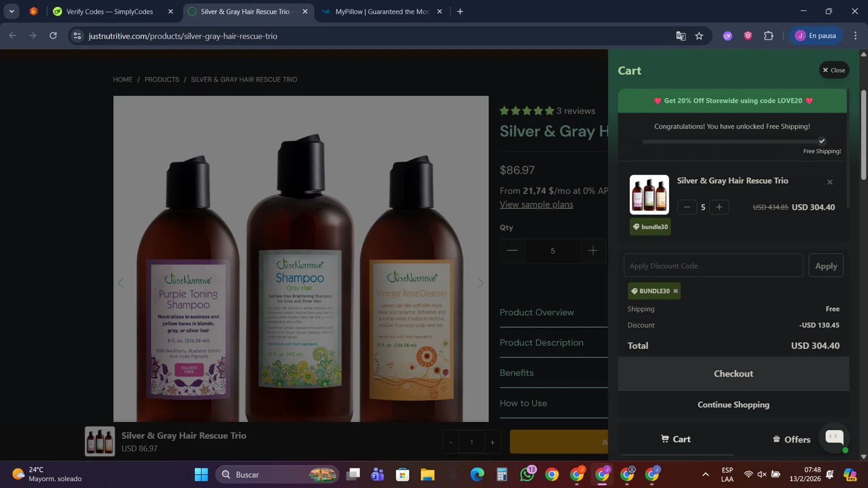This screenshot has width=868, height=488.
Task: Show previous product image
Action: coord(121,283)
